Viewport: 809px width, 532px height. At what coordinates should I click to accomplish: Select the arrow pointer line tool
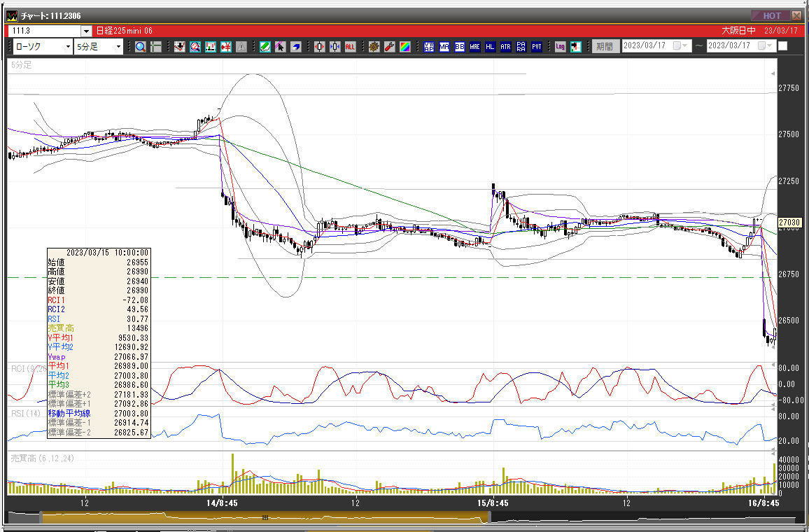(x=280, y=47)
